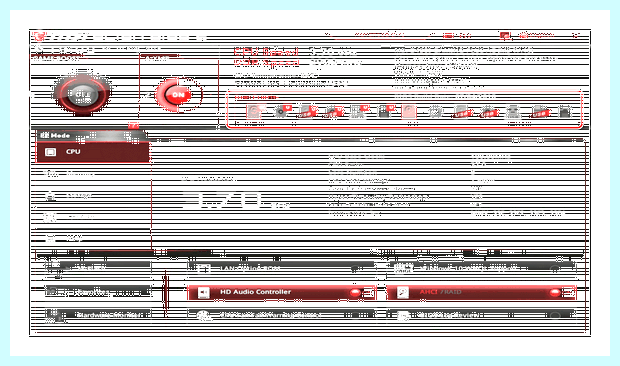Select the CPU entry in the sidebar
The width and height of the screenshot is (620, 366).
[93, 152]
